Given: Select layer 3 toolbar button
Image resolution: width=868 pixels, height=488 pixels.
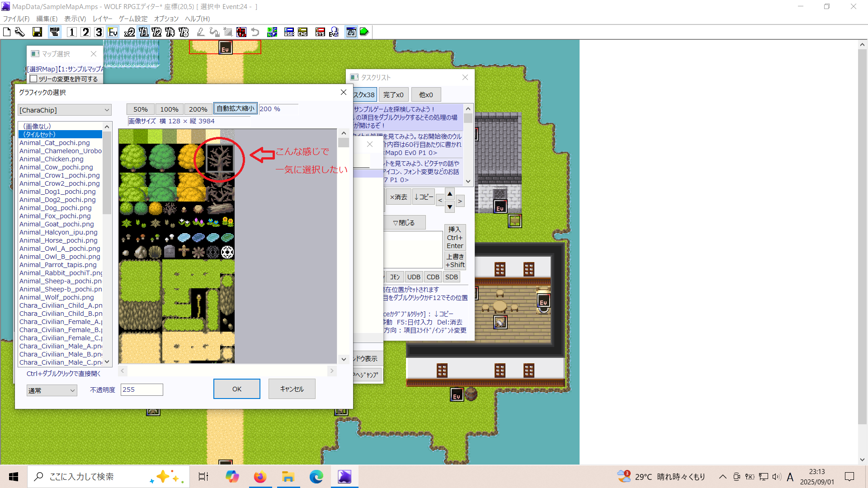Looking at the screenshot, I should tap(99, 32).
